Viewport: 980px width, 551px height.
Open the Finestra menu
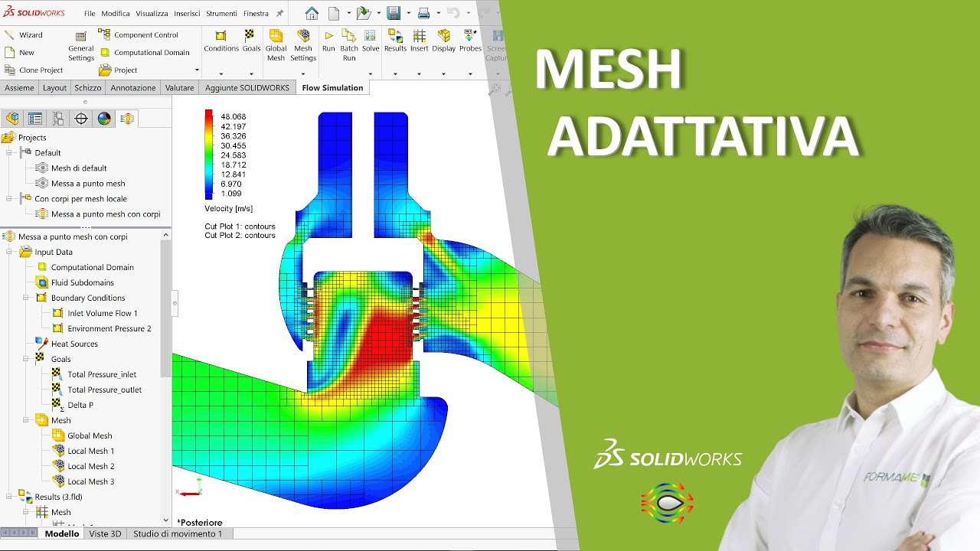point(256,13)
